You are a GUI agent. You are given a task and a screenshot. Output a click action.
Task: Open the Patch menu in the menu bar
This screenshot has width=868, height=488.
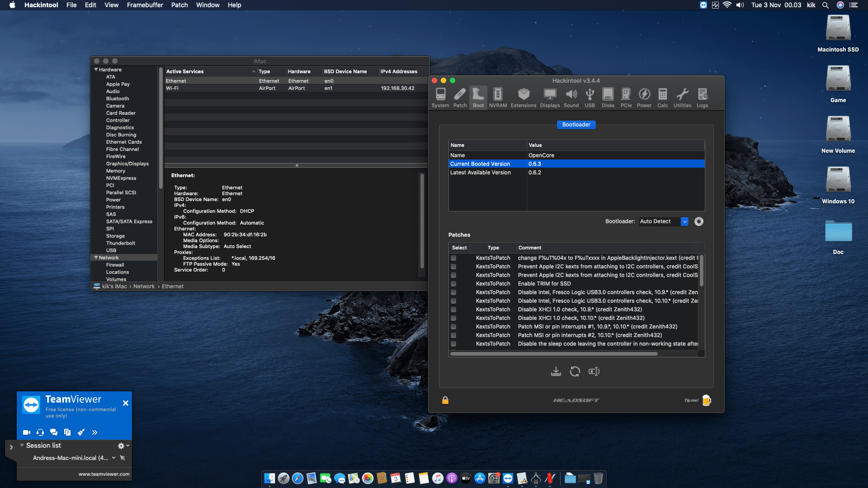(x=179, y=5)
